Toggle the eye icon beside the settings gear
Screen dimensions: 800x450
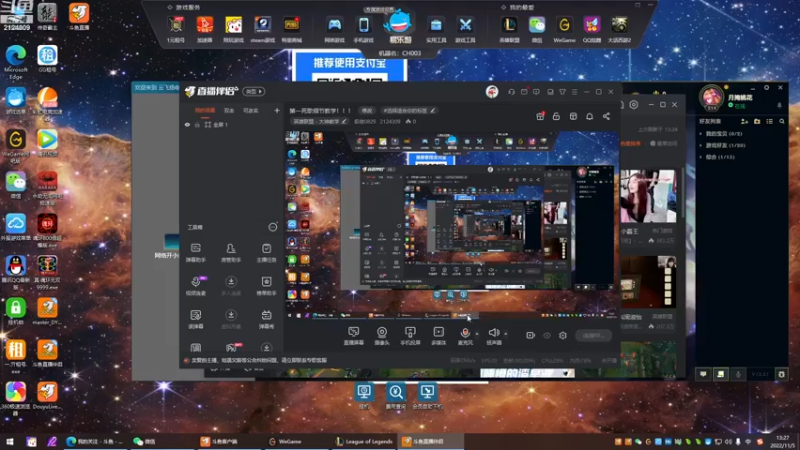coord(547,335)
